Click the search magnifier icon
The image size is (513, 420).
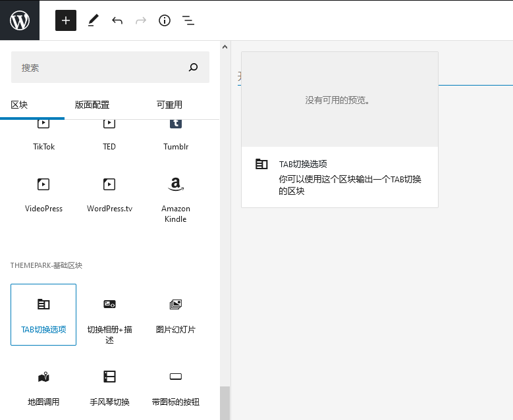point(193,67)
